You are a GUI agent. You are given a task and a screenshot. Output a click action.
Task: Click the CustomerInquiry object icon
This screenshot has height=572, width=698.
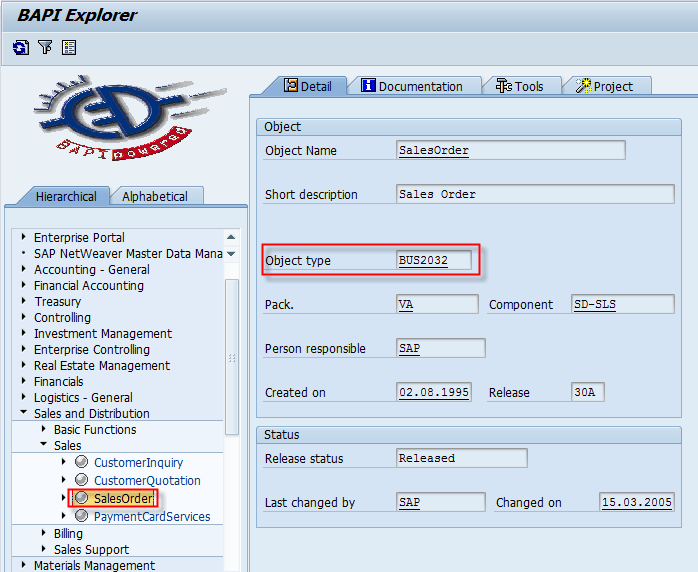[81, 462]
